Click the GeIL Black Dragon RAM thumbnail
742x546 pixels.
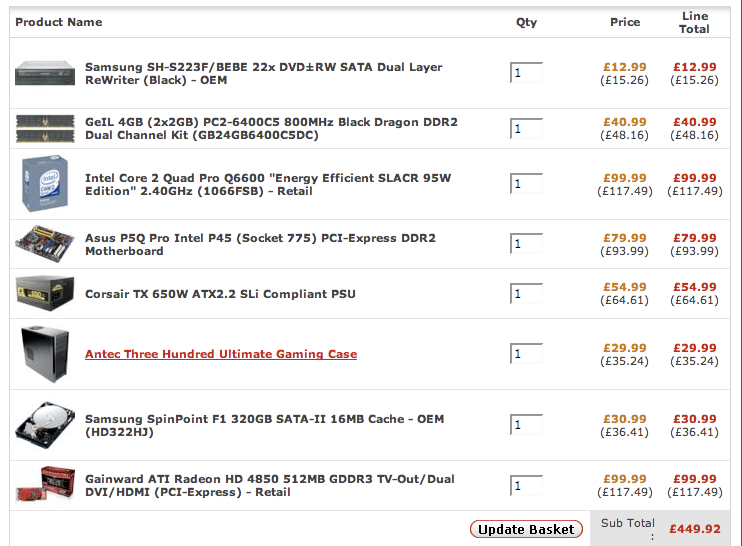45,129
